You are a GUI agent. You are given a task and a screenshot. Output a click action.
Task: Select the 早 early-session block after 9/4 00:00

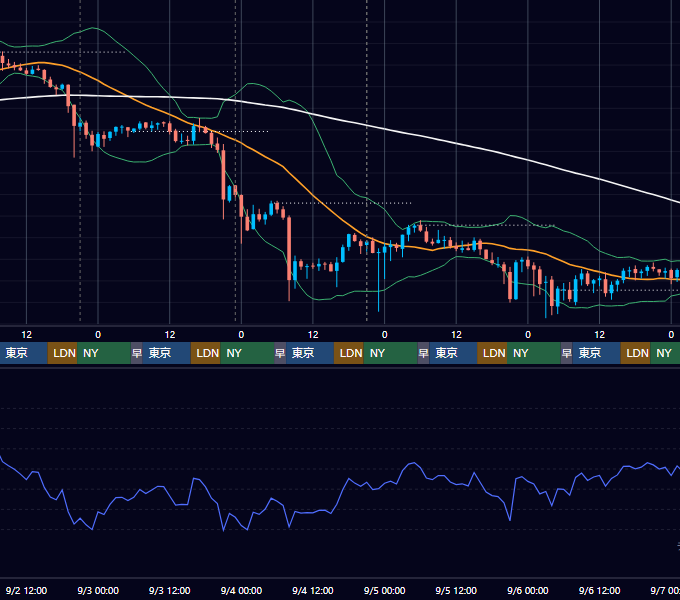pyautogui.click(x=280, y=353)
